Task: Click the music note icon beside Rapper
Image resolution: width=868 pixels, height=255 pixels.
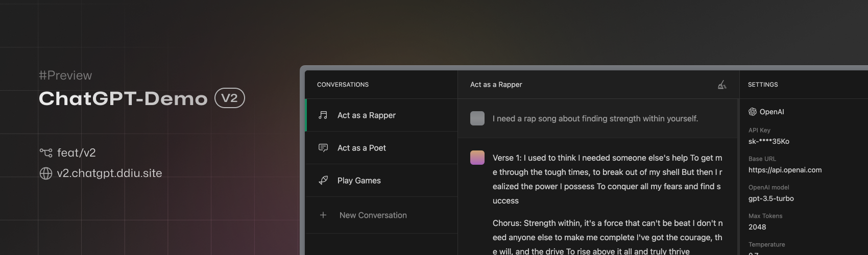Action: tap(323, 115)
